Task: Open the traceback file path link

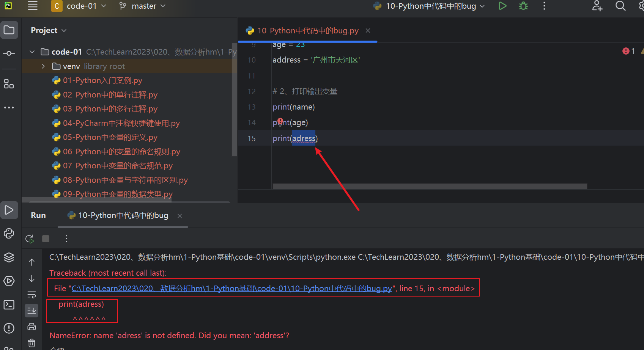Action: pos(231,289)
